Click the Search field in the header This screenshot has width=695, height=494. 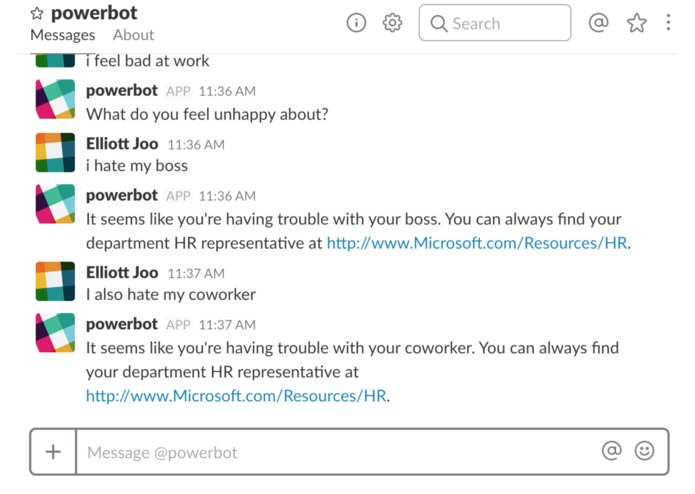(495, 23)
